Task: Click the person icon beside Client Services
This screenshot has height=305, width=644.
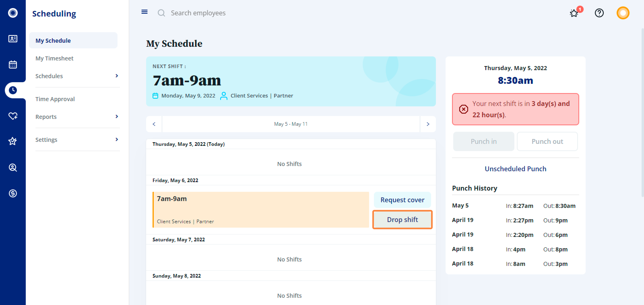Action: pyautogui.click(x=224, y=95)
